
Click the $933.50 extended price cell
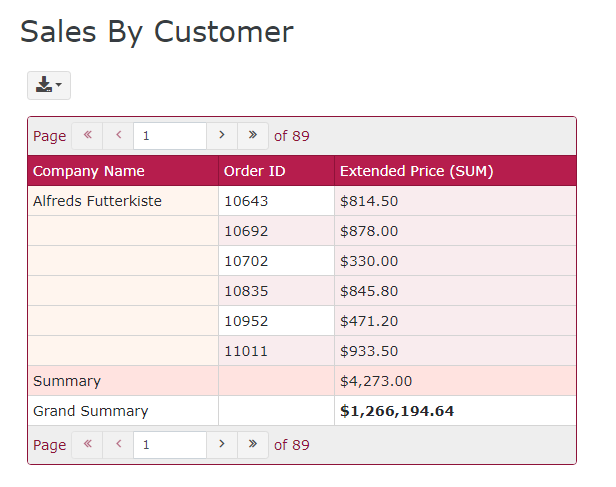pyautogui.click(x=369, y=351)
